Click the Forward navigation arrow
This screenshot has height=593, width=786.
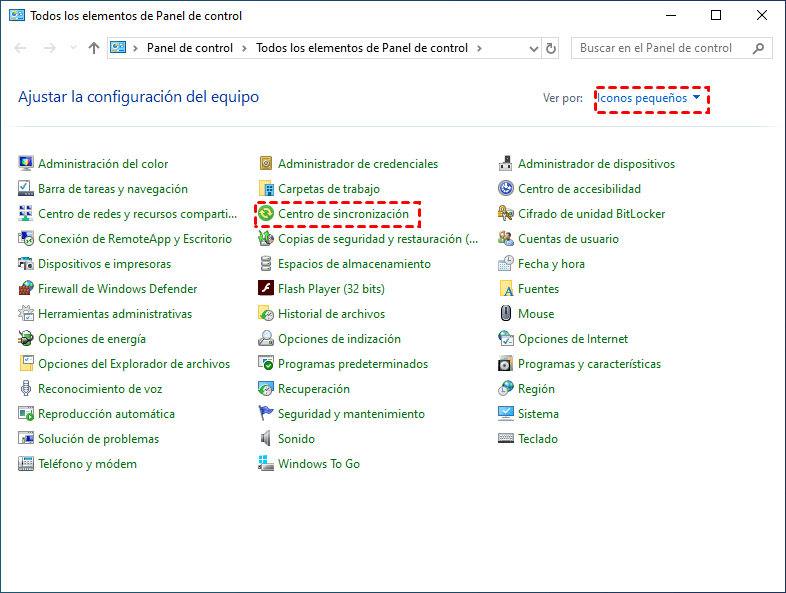pyautogui.click(x=50, y=48)
